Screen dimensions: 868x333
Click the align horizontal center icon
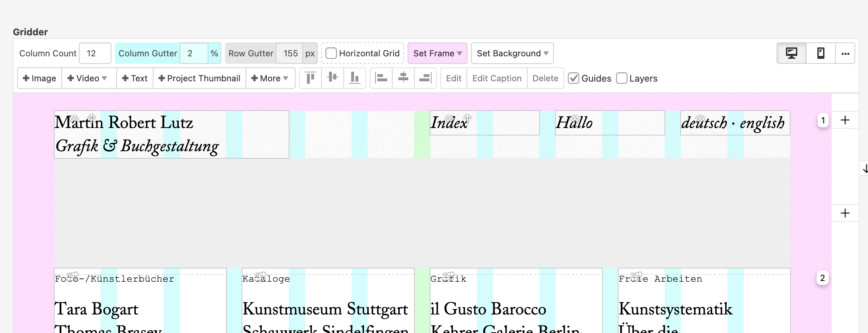(x=403, y=78)
